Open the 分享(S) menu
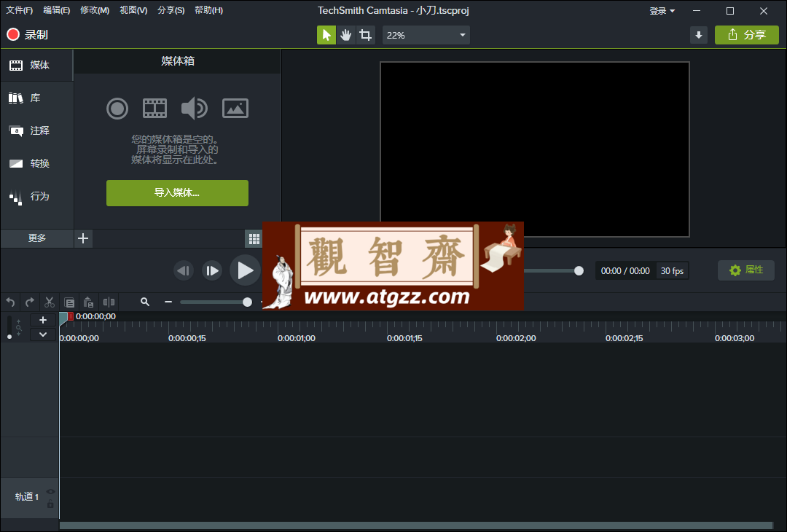 171,10
